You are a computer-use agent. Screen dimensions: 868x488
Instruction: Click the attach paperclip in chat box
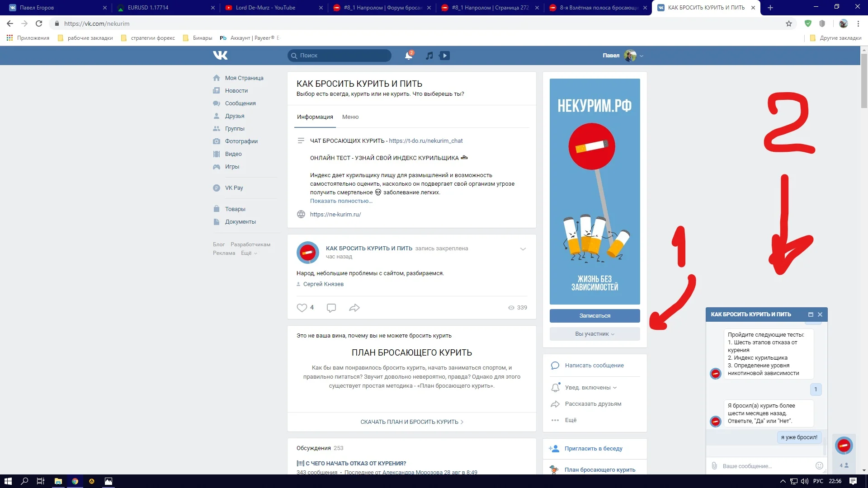tap(714, 466)
